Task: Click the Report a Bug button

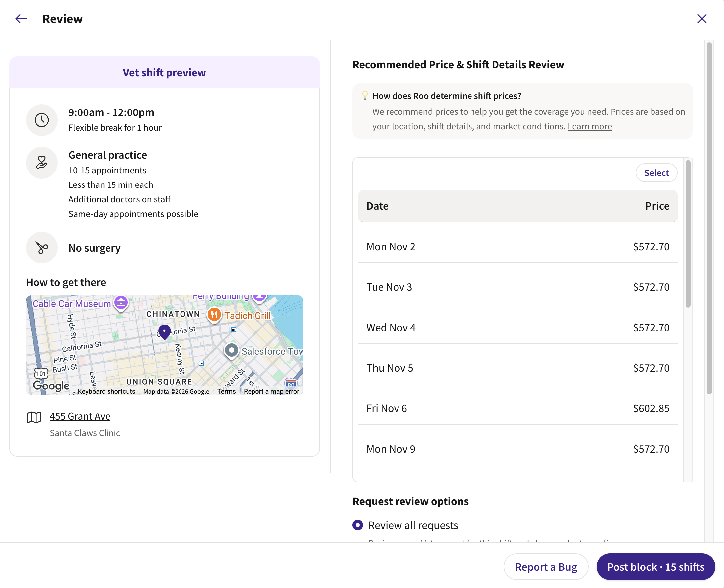Action: [546, 567]
